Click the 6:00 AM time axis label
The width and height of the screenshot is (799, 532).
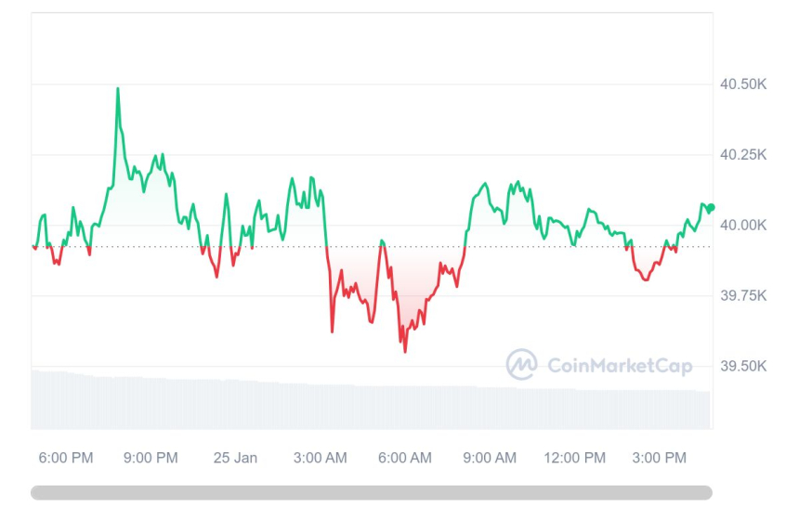click(x=405, y=458)
